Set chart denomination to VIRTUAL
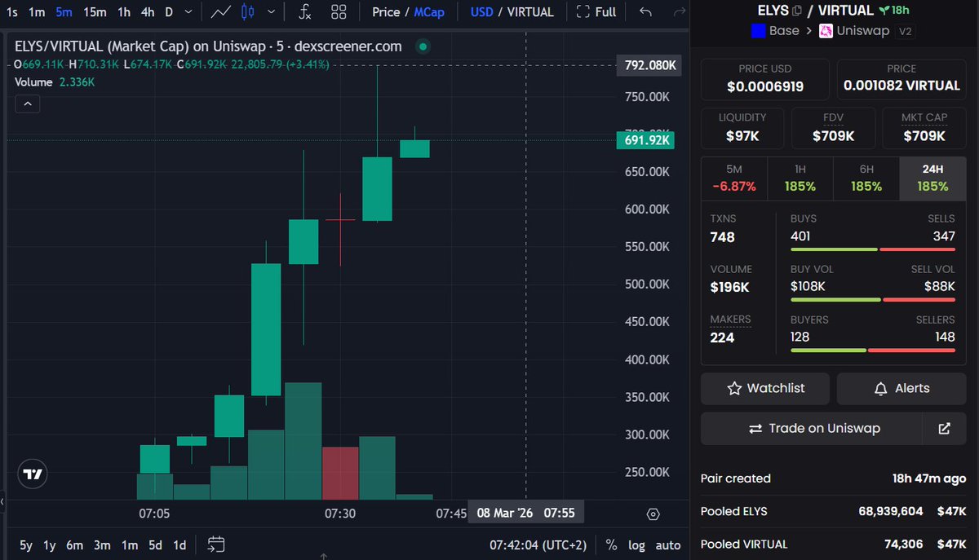Screen dimensions: 979x560 pyautogui.click(x=530, y=12)
